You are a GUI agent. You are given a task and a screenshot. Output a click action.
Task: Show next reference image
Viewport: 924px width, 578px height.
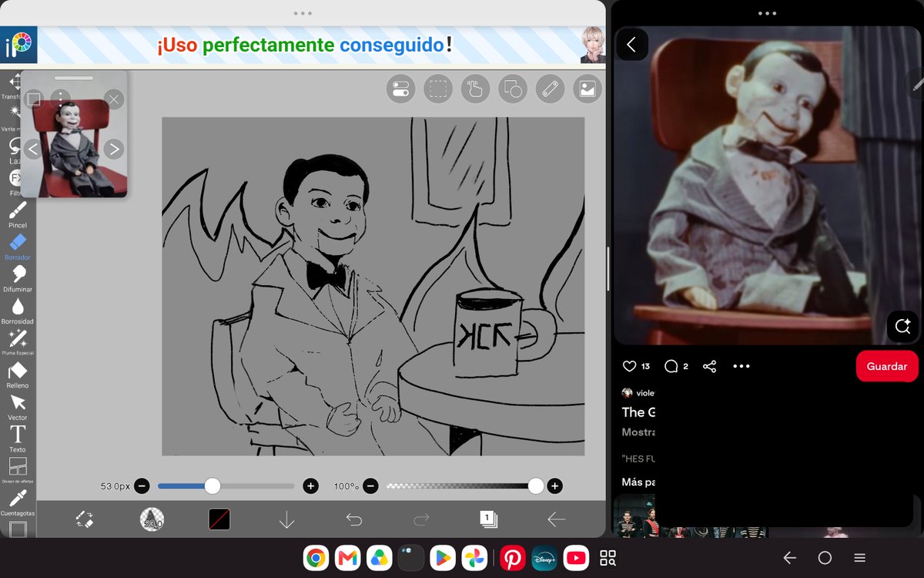(x=113, y=149)
